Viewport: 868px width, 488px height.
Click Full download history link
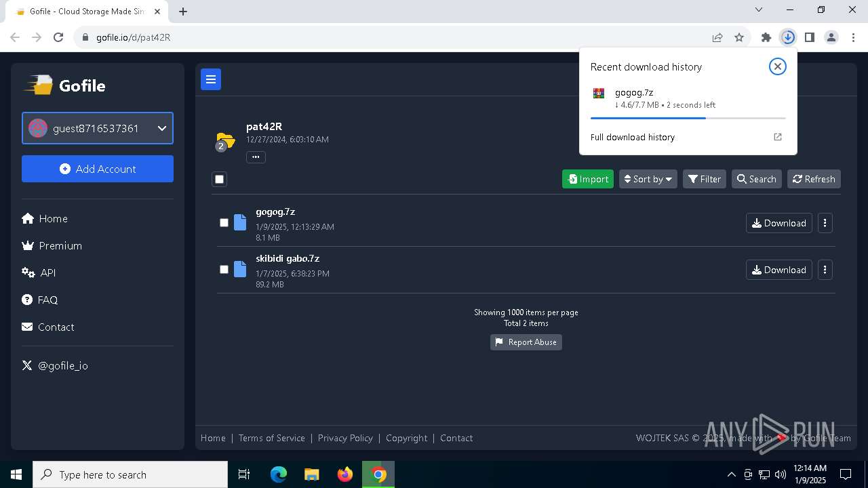(x=633, y=137)
